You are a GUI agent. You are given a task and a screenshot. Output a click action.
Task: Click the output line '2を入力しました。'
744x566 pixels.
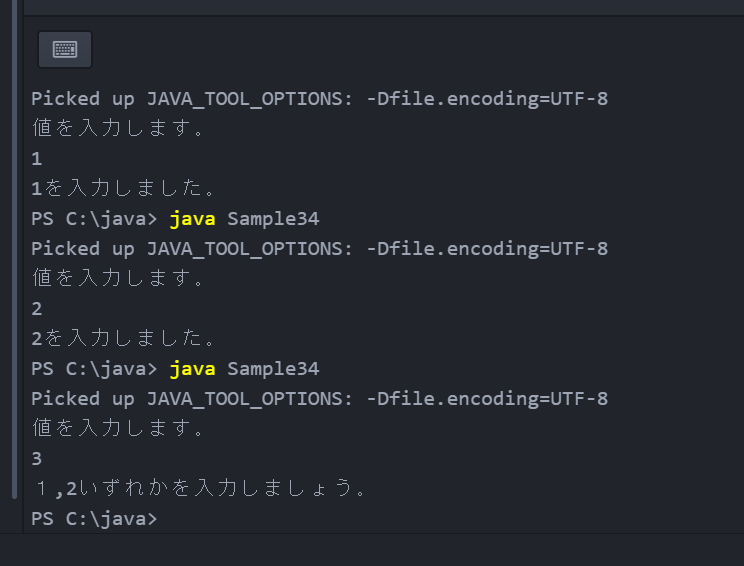click(x=123, y=338)
